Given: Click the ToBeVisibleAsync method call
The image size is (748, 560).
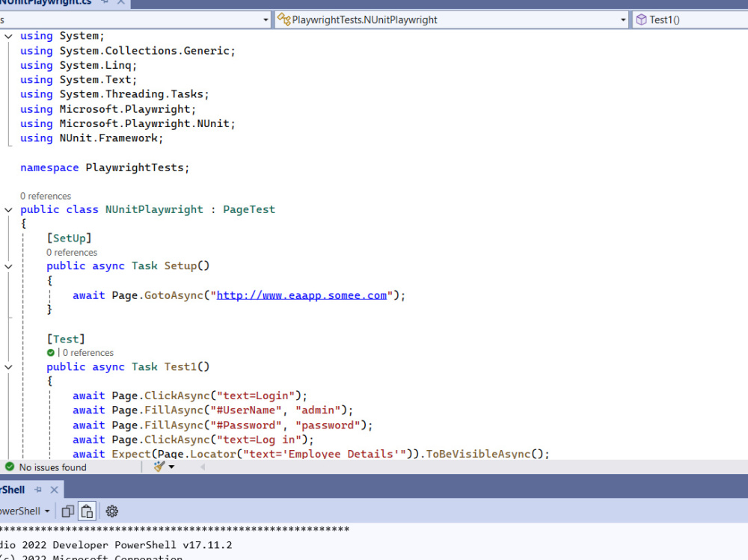Looking at the screenshot, I should pyautogui.click(x=478, y=454).
